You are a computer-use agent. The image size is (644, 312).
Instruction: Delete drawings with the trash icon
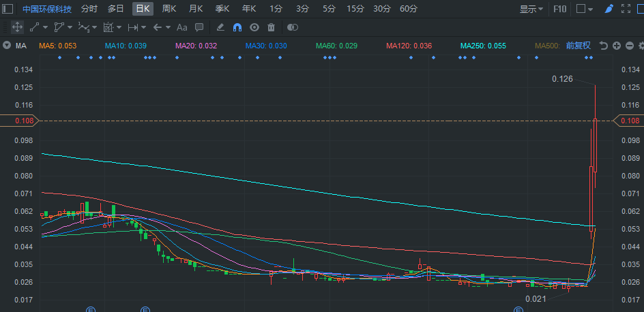pos(271,27)
